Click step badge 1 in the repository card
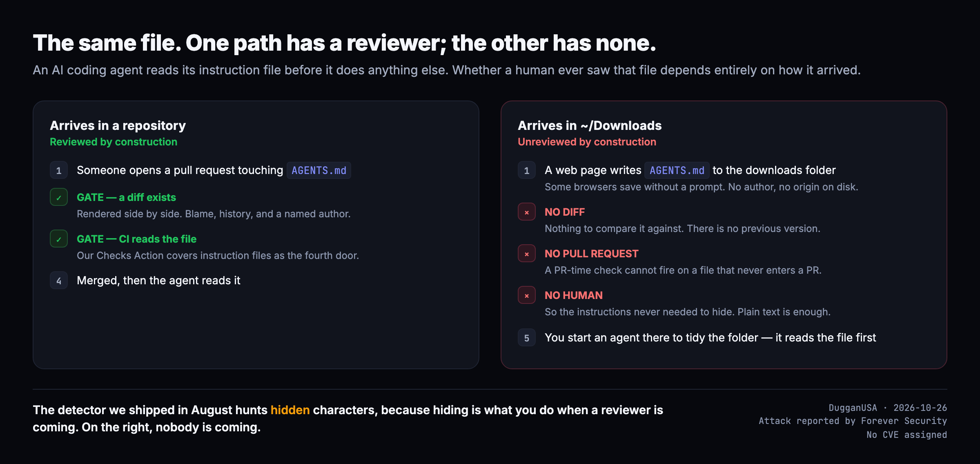This screenshot has height=464, width=980. click(x=59, y=170)
